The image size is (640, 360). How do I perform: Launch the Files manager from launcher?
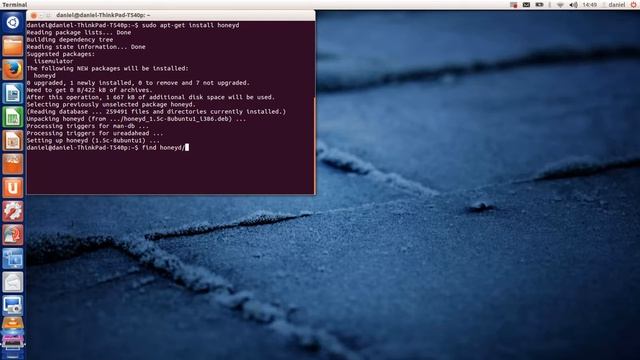coord(13,46)
